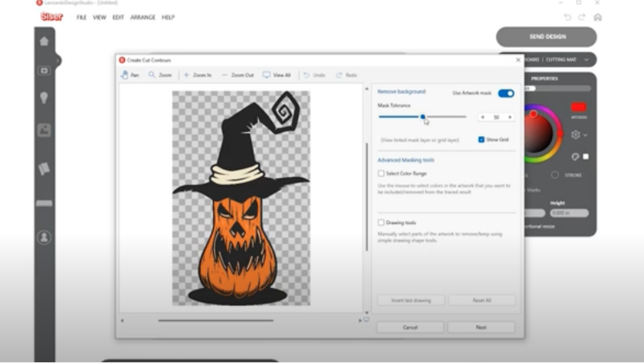Enable the Select Color Range checkbox

pyautogui.click(x=381, y=174)
